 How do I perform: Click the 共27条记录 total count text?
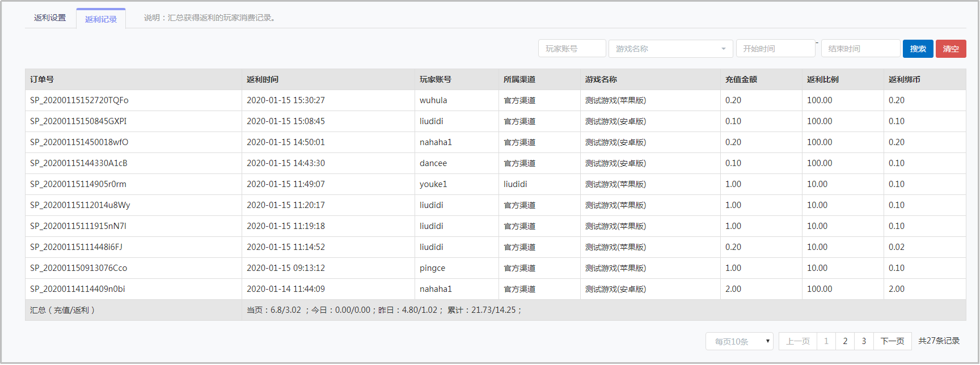click(939, 341)
